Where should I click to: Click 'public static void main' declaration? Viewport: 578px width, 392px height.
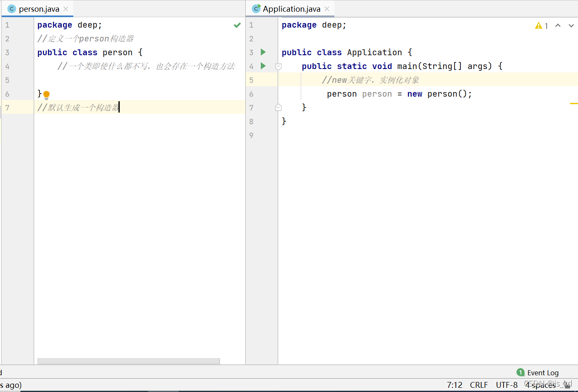[402, 66]
